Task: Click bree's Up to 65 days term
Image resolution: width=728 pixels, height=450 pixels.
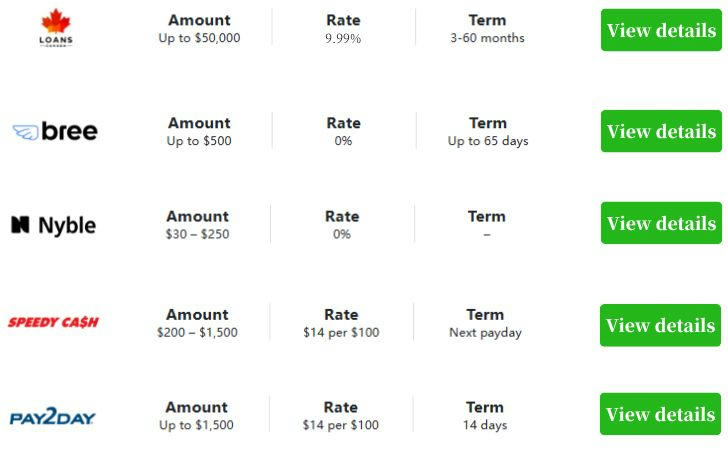Action: (x=488, y=141)
